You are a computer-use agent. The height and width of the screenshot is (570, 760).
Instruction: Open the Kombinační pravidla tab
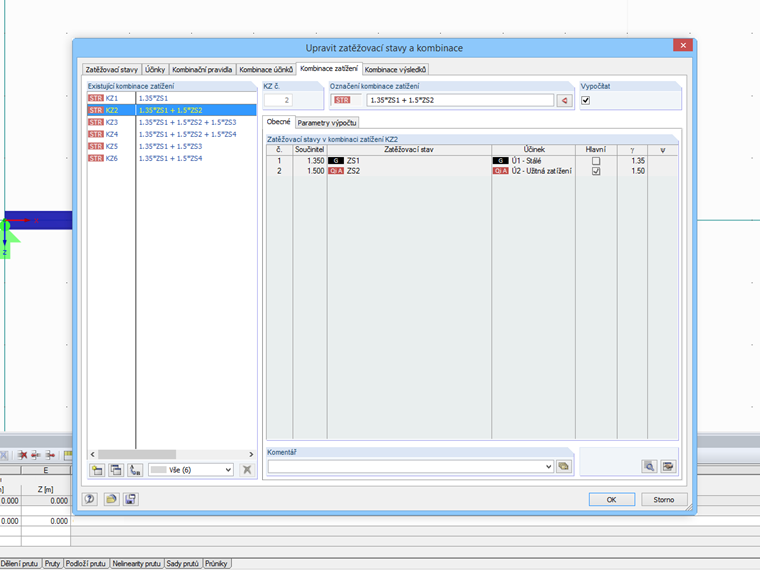pos(202,69)
